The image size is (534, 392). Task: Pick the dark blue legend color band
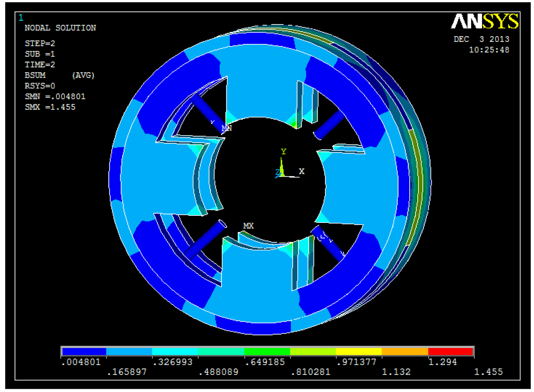click(x=84, y=352)
